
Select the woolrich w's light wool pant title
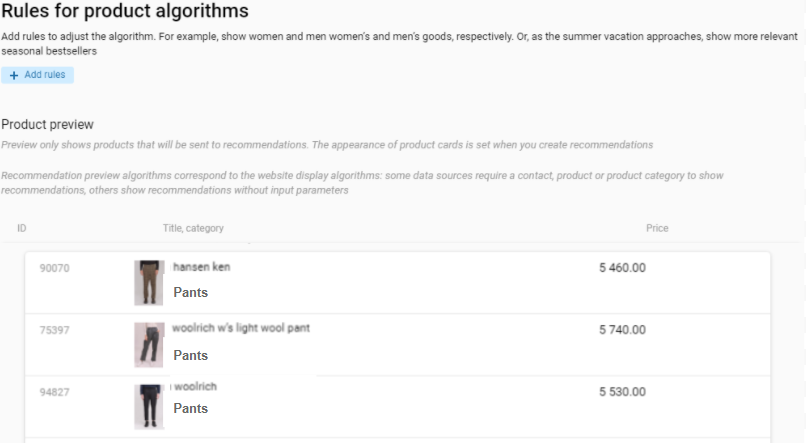point(241,328)
